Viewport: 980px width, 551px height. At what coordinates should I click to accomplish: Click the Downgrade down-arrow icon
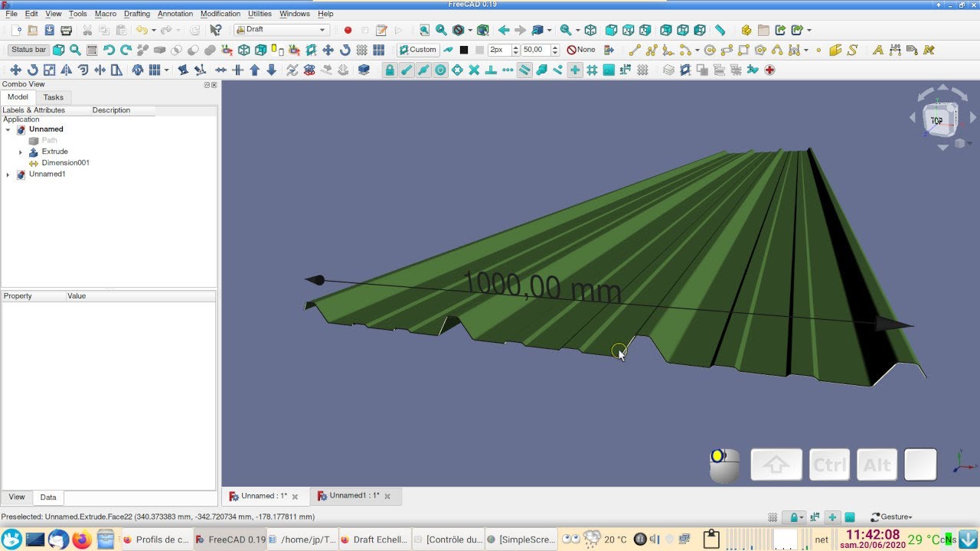[x=271, y=70]
